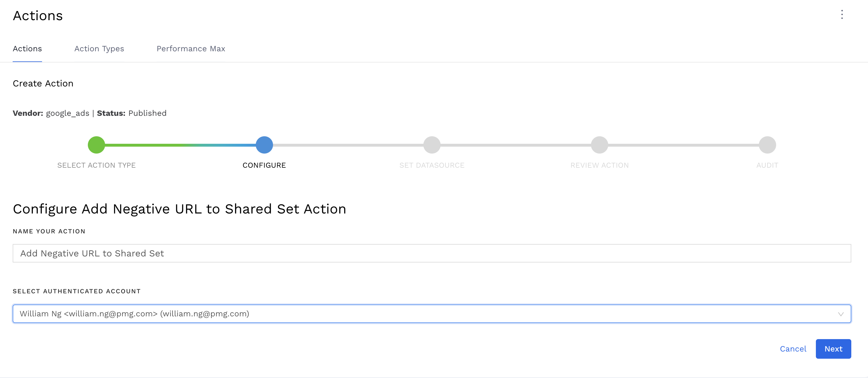Viewport: 868px width, 378px height.
Task: Click the blue active CONFIGURE step icon
Action: [264, 144]
